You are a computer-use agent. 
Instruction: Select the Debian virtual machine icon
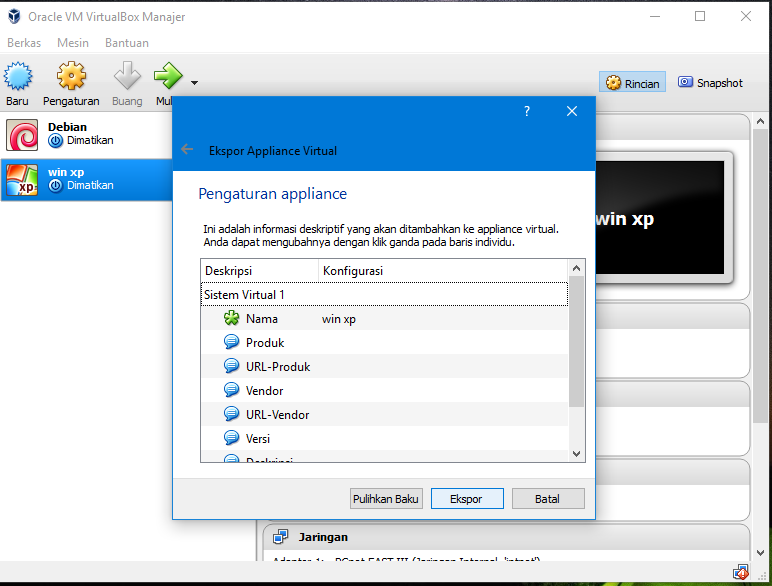[x=22, y=134]
